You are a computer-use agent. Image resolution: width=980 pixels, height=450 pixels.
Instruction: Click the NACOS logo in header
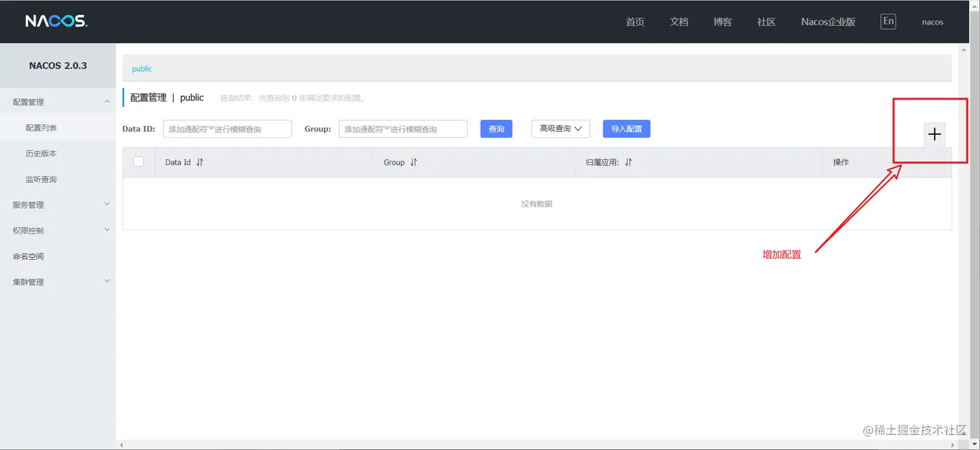56,21
